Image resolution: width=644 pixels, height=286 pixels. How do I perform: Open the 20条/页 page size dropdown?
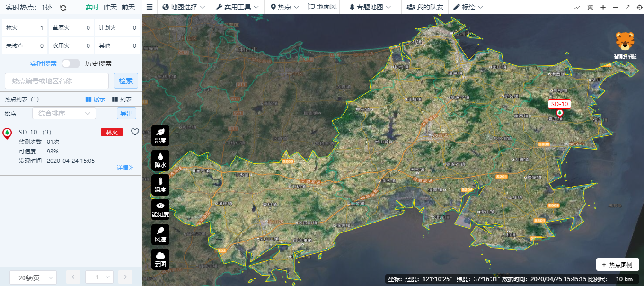click(x=33, y=277)
